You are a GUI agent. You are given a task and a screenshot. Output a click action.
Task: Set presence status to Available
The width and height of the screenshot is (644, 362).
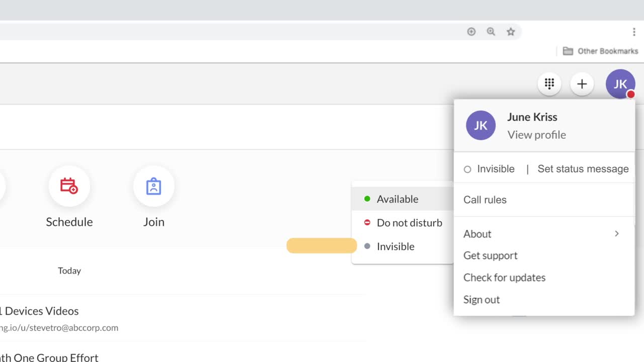pos(403,199)
